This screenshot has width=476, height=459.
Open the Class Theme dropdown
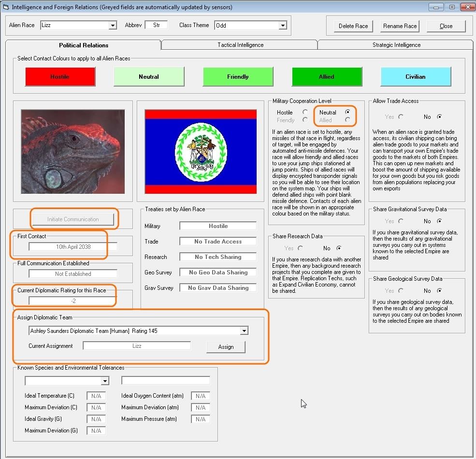point(283,25)
